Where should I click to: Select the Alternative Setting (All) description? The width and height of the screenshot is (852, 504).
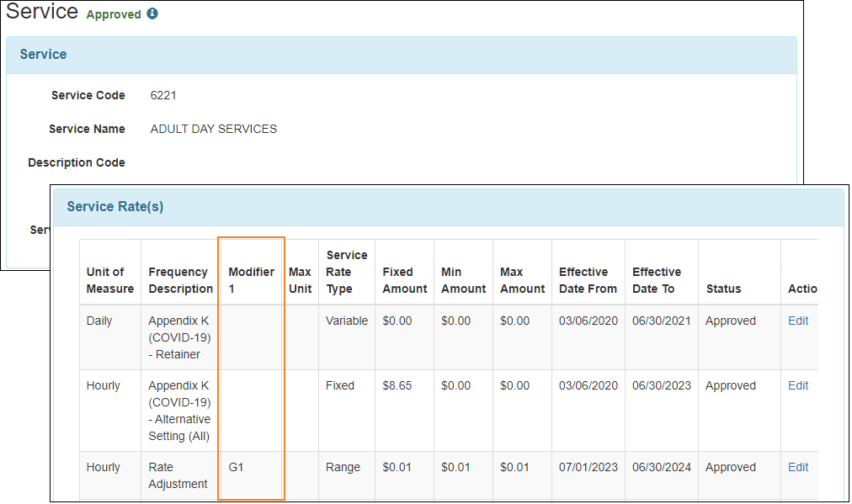point(179,411)
